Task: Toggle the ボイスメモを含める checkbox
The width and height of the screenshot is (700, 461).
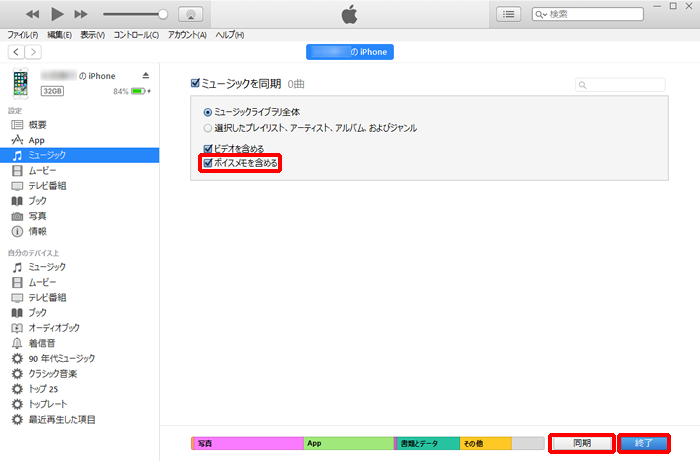Action: pyautogui.click(x=208, y=163)
